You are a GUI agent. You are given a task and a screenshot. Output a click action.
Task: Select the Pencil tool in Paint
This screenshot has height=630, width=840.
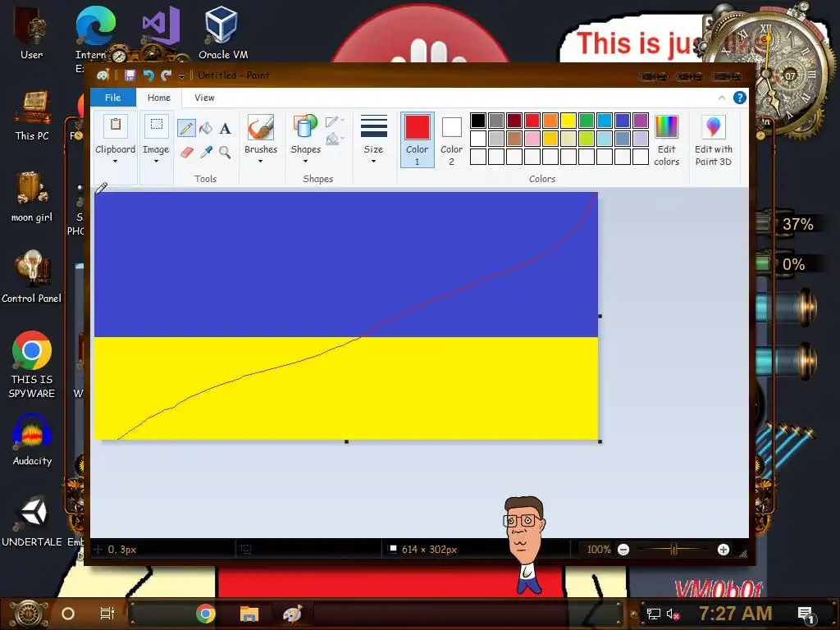pos(186,128)
